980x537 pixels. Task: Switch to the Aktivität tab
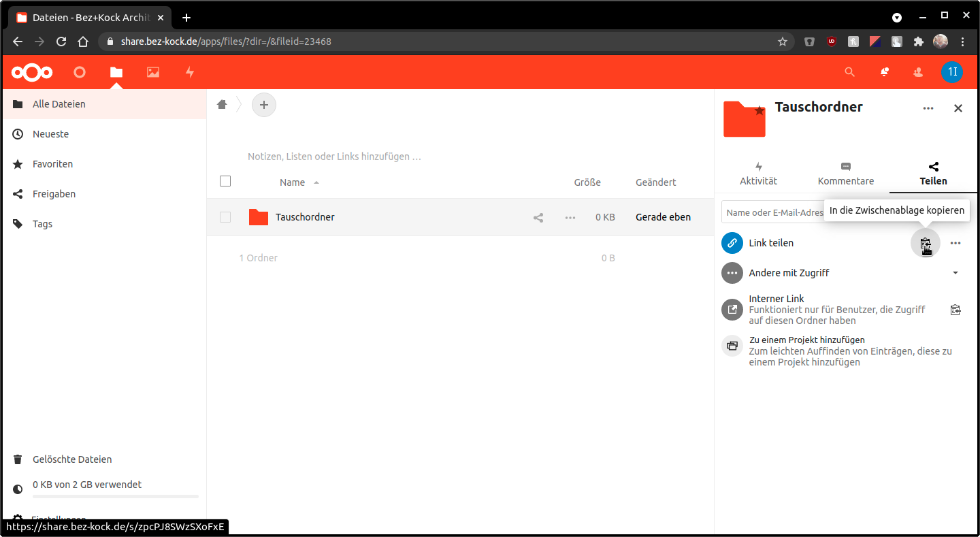758,174
